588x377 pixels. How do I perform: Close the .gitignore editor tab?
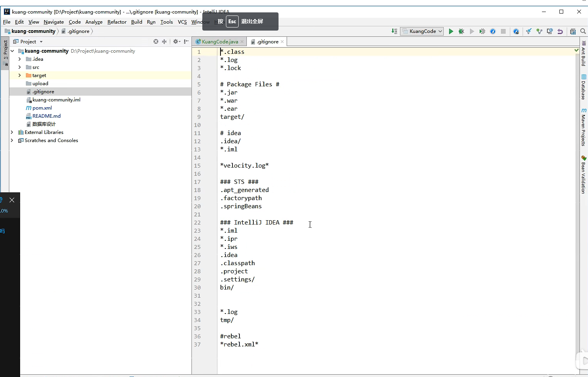click(282, 42)
